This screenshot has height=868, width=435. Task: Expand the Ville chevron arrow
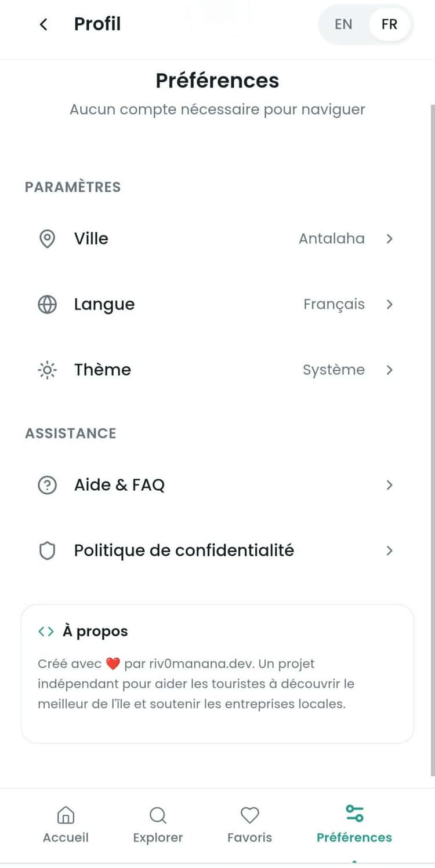(x=389, y=239)
